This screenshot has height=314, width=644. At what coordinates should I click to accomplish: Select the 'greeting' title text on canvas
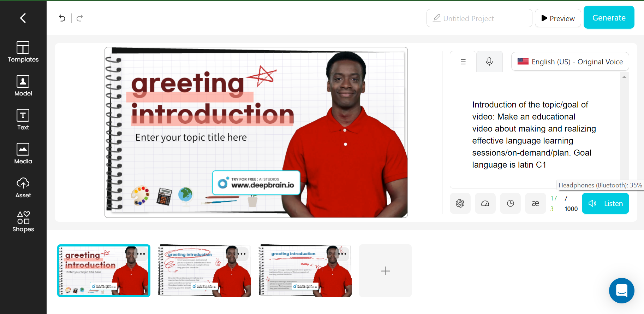tap(187, 84)
